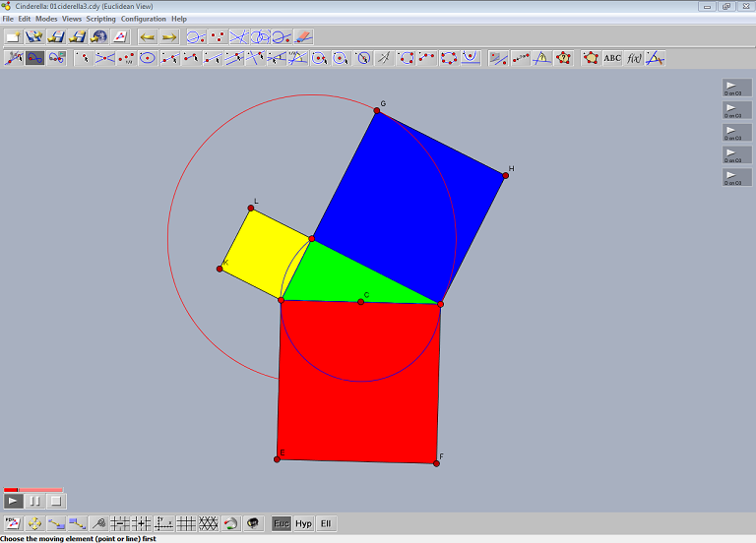This screenshot has width=756, height=543.
Task: Open the Modes menu
Action: pyautogui.click(x=46, y=19)
